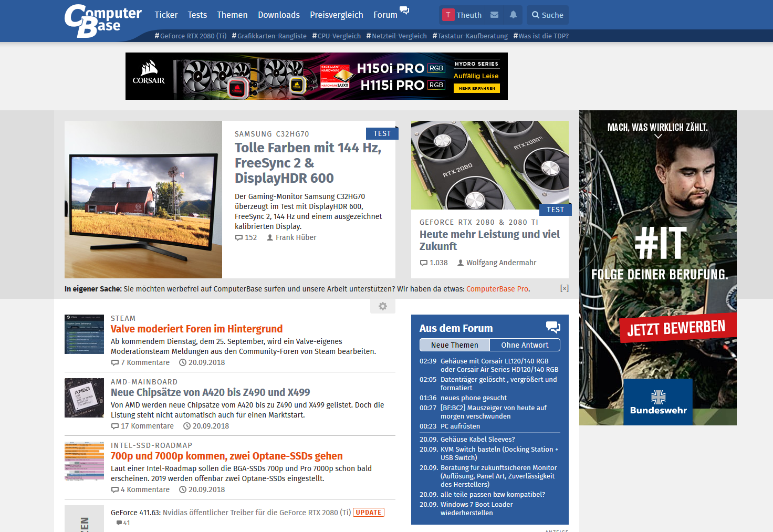This screenshot has height=532, width=773.
Task: Open the Preisvergleich menu
Action: pyautogui.click(x=337, y=15)
